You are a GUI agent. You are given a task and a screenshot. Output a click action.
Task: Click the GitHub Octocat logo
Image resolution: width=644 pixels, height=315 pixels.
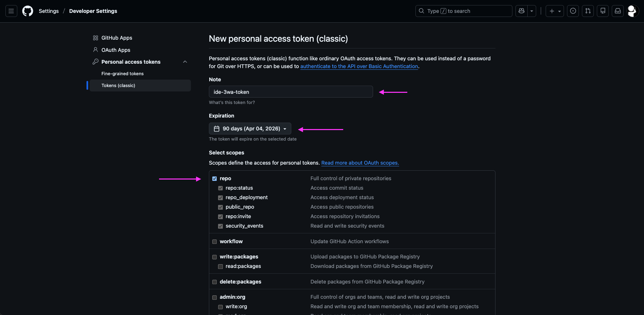point(27,11)
